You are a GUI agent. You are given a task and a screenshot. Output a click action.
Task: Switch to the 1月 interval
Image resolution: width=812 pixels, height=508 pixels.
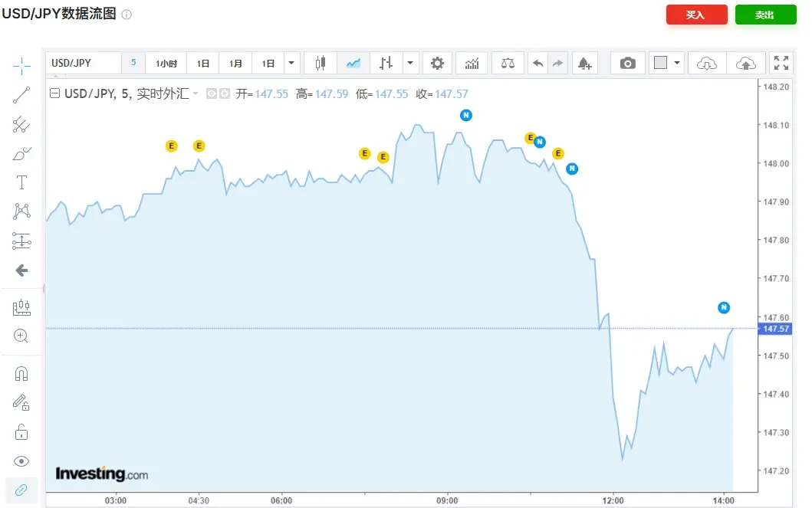point(235,63)
